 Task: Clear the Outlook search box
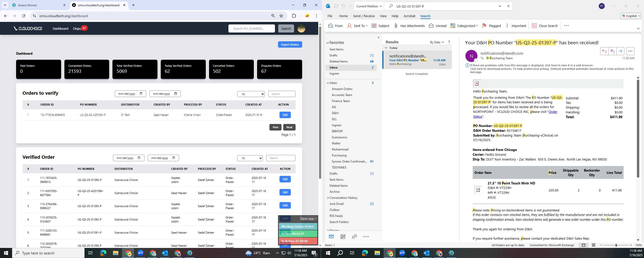508,6
